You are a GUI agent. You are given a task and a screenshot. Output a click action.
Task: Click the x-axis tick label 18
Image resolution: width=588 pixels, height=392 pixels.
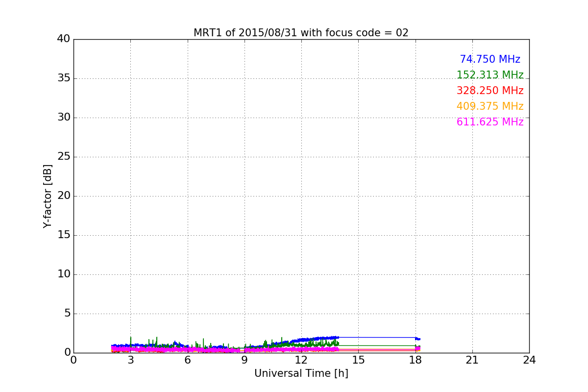point(416,360)
